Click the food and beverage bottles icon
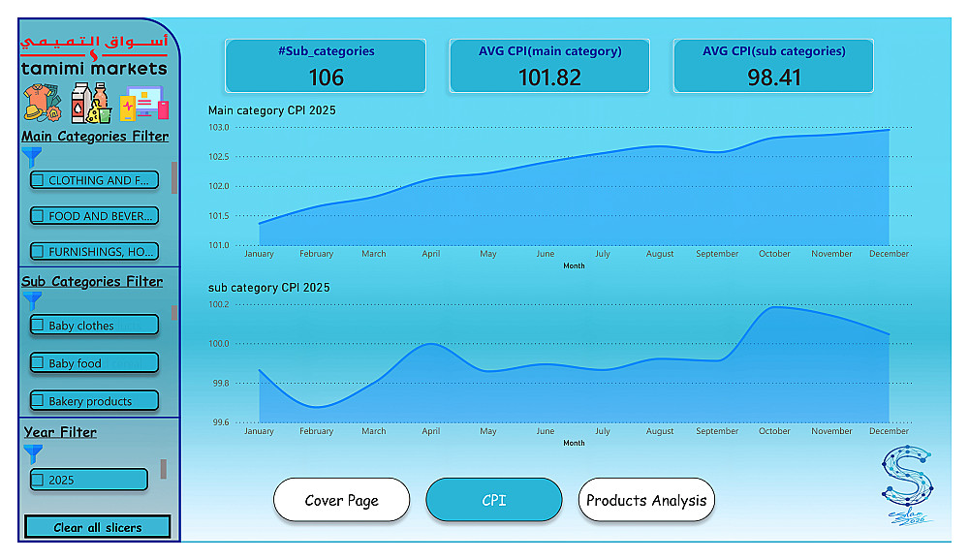The image size is (969, 560). [91, 103]
